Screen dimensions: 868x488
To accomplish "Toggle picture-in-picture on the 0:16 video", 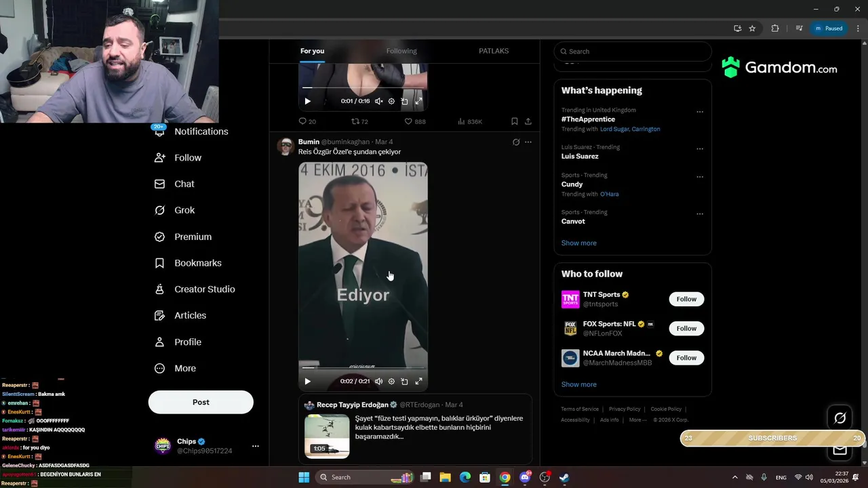I will coord(404,101).
